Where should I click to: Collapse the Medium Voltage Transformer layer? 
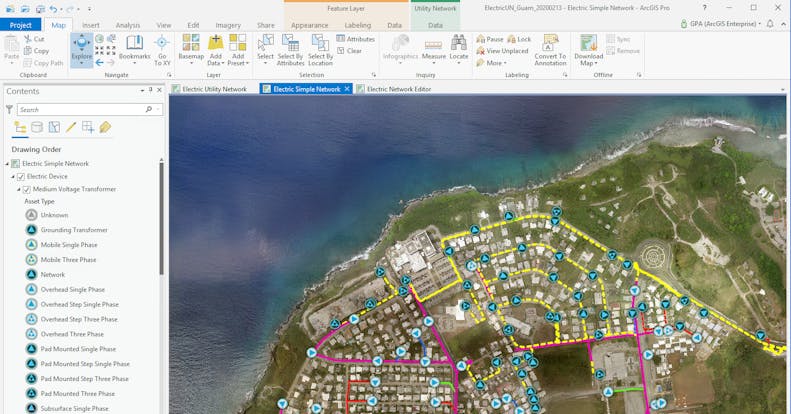19,189
